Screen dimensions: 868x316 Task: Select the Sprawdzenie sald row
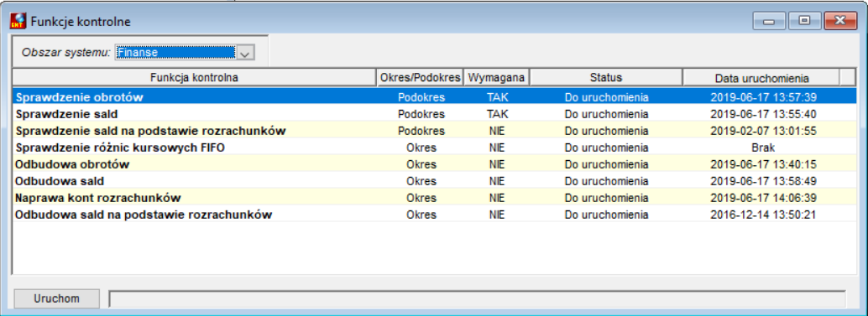click(435, 114)
